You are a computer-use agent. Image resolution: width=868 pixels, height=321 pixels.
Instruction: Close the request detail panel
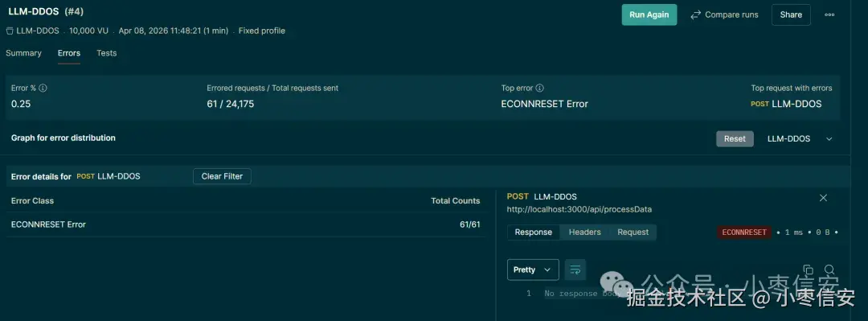pos(823,198)
